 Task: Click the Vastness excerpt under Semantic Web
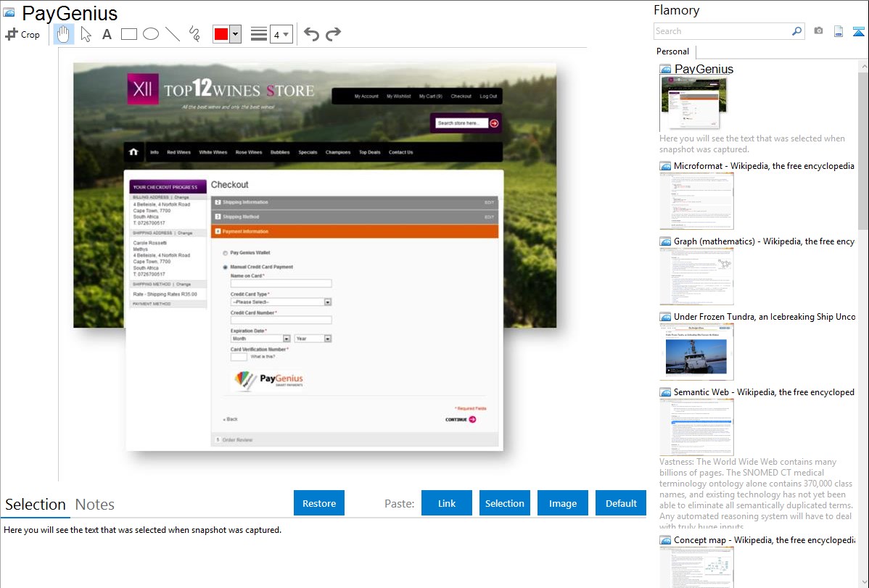tap(756, 494)
